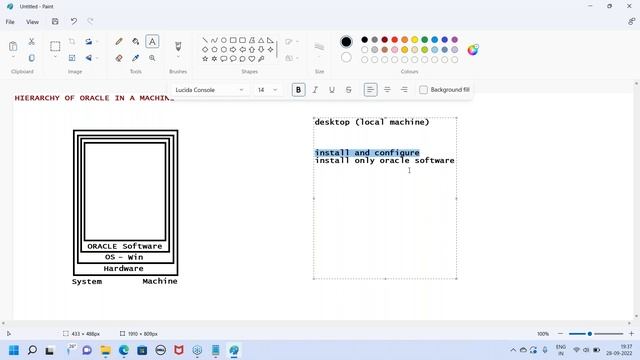Open the shape Fill dropdown

[x=292, y=58]
